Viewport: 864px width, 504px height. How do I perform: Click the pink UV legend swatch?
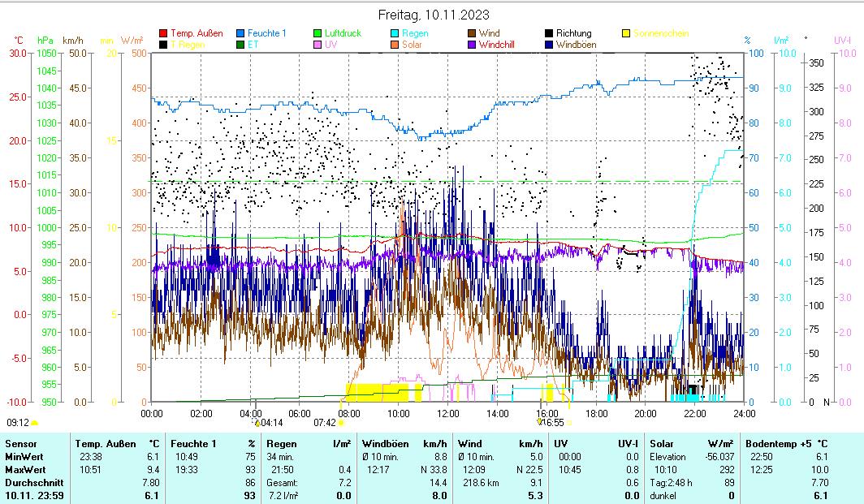pyautogui.click(x=318, y=45)
